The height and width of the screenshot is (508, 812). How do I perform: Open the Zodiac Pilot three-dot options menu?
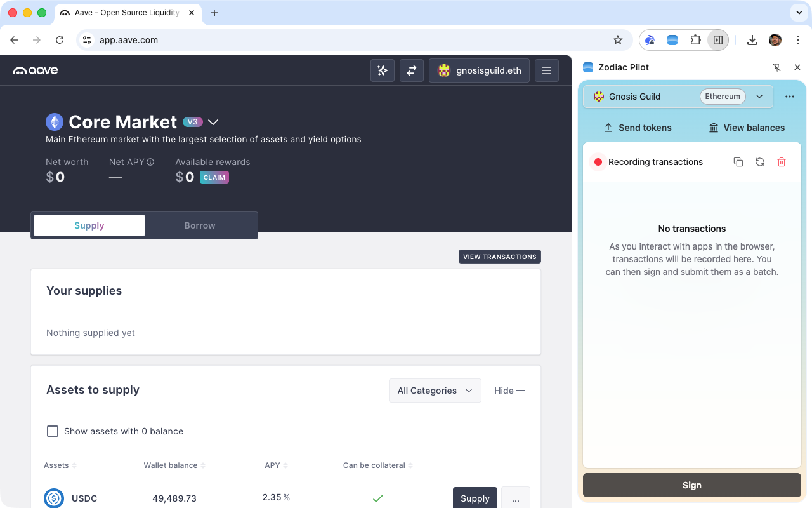tap(790, 97)
